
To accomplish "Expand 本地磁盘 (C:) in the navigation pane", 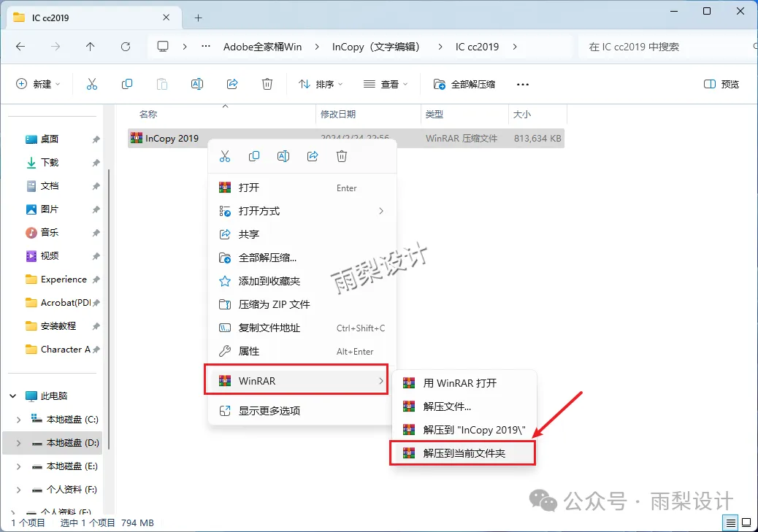I will 19,420.
